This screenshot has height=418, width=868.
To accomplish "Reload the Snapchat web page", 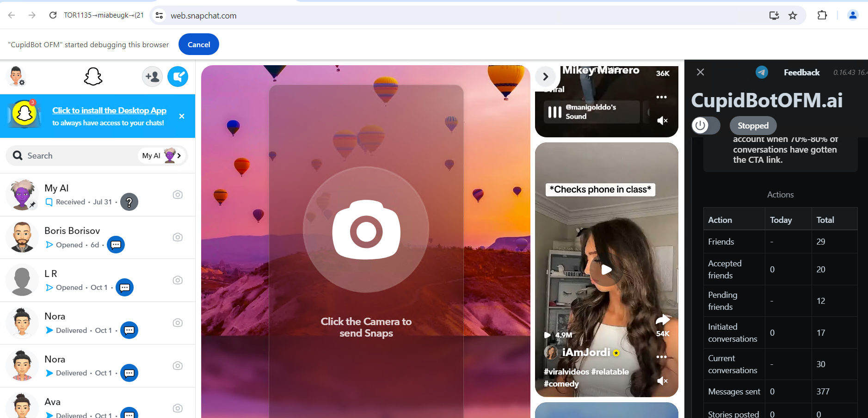I will click(x=53, y=15).
